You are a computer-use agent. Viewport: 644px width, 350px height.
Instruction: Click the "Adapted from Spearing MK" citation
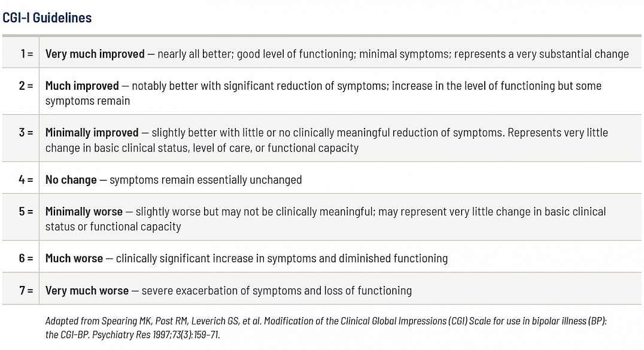coord(326,327)
